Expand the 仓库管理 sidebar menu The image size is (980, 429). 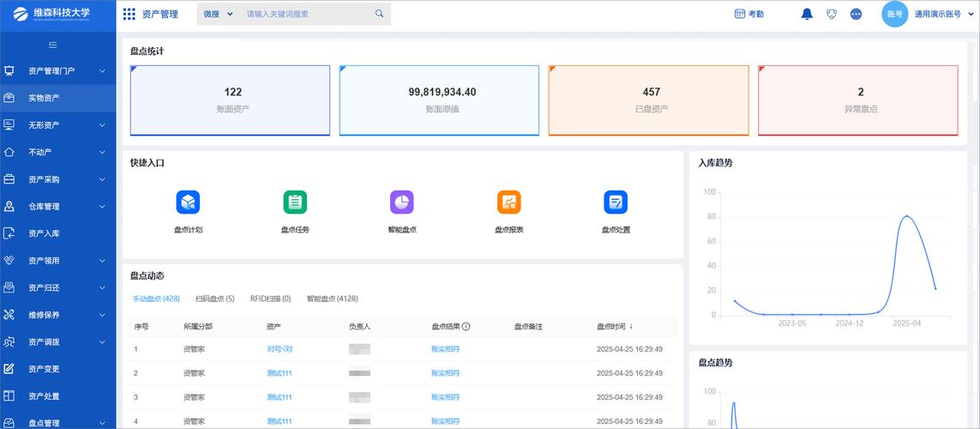58,207
